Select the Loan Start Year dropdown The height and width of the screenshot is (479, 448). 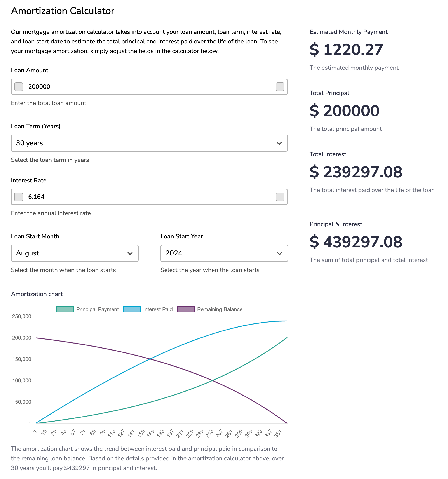point(224,253)
